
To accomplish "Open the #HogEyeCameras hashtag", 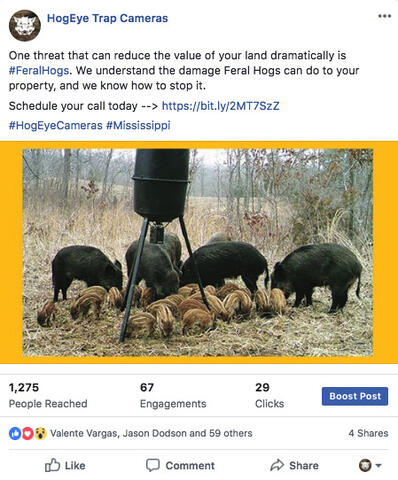I will click(x=56, y=125).
